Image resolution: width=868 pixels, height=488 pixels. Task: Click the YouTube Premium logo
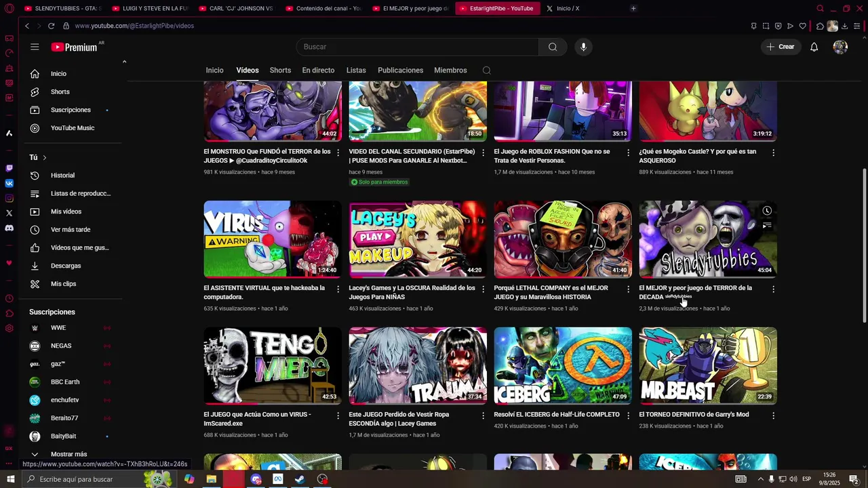[x=74, y=47]
